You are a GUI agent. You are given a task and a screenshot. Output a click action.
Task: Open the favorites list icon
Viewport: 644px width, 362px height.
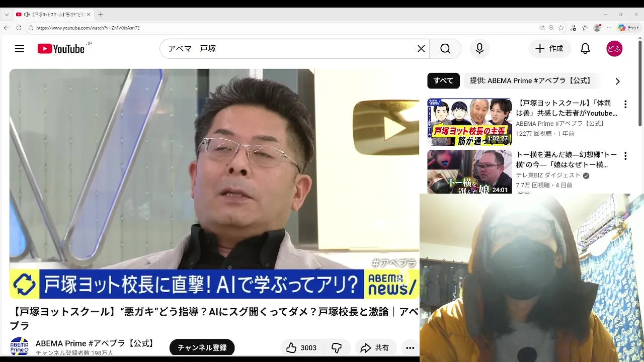pyautogui.click(x=585, y=28)
